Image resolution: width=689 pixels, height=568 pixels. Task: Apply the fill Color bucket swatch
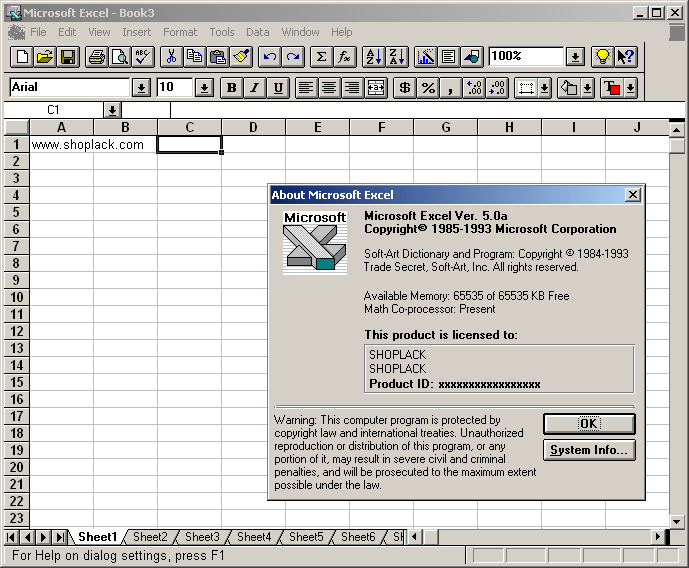point(569,88)
